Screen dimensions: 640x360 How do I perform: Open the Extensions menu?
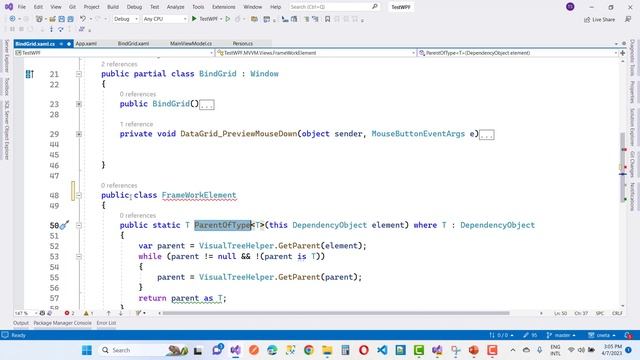(224, 7)
